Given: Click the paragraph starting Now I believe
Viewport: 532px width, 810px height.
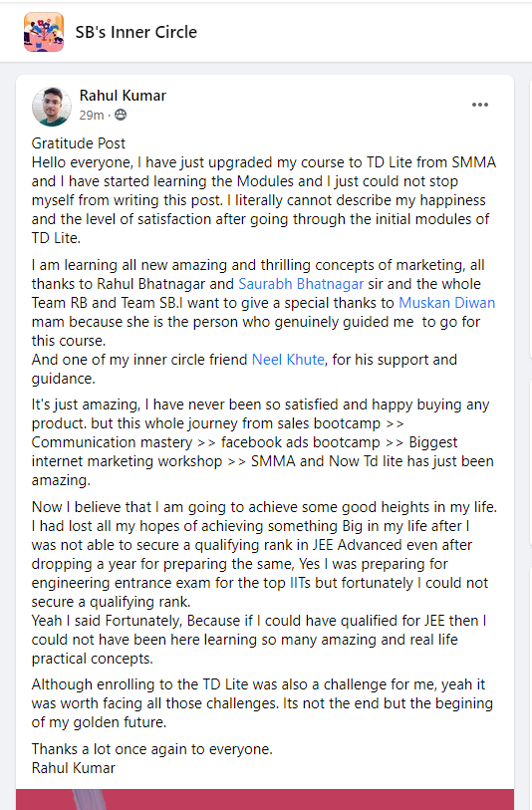Looking at the screenshot, I should pyautogui.click(x=264, y=554).
